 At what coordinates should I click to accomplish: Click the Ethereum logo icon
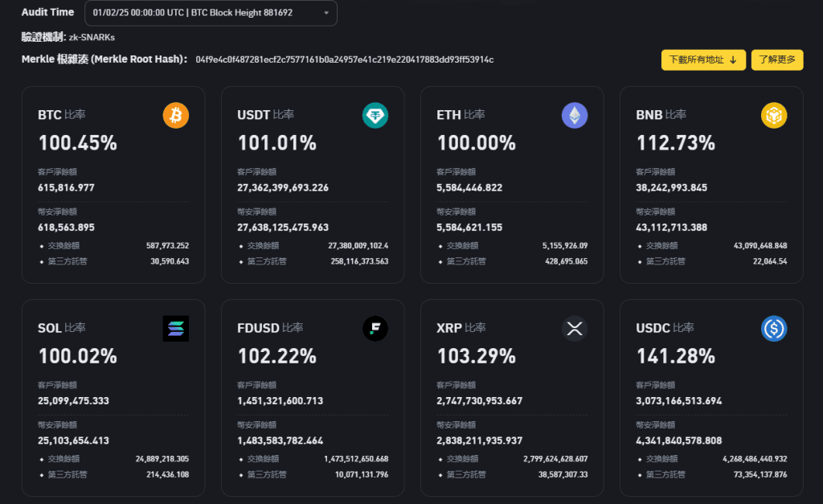point(575,116)
